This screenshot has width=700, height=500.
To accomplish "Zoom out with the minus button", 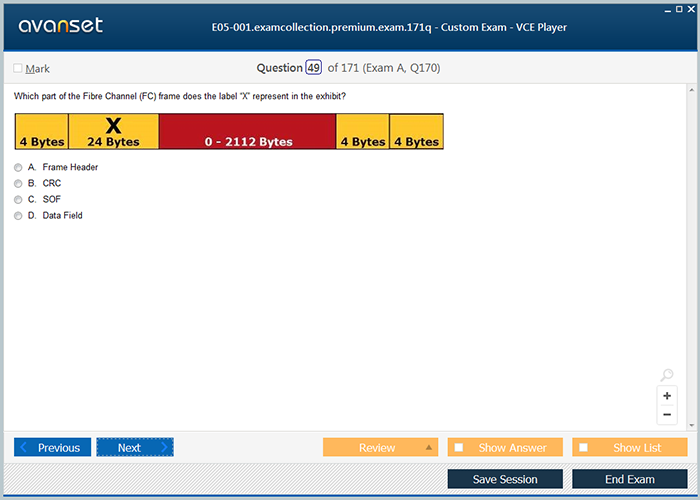I will click(x=667, y=414).
